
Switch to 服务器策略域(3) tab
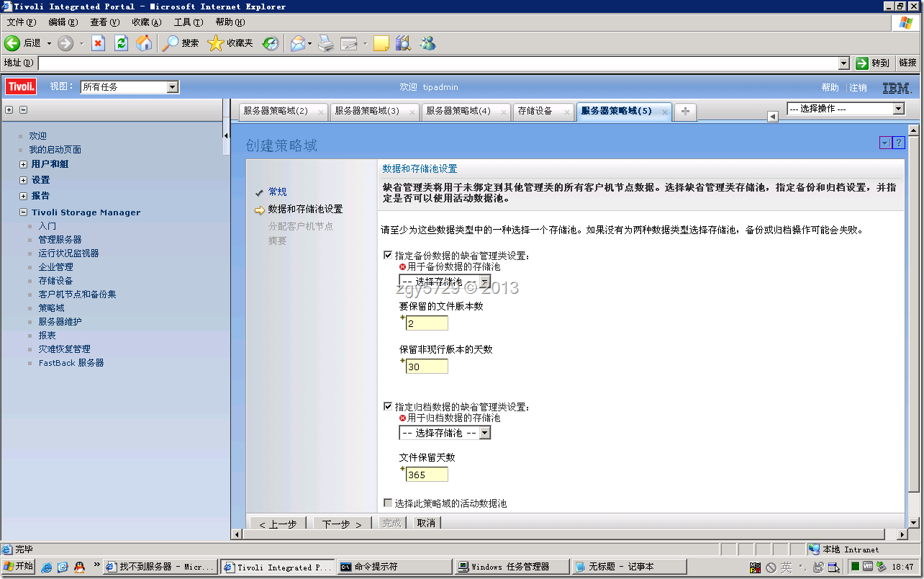pyautogui.click(x=367, y=111)
